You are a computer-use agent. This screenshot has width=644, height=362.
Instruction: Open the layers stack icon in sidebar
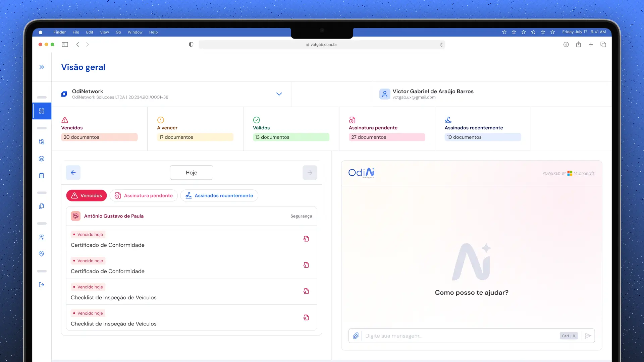pos(42,158)
